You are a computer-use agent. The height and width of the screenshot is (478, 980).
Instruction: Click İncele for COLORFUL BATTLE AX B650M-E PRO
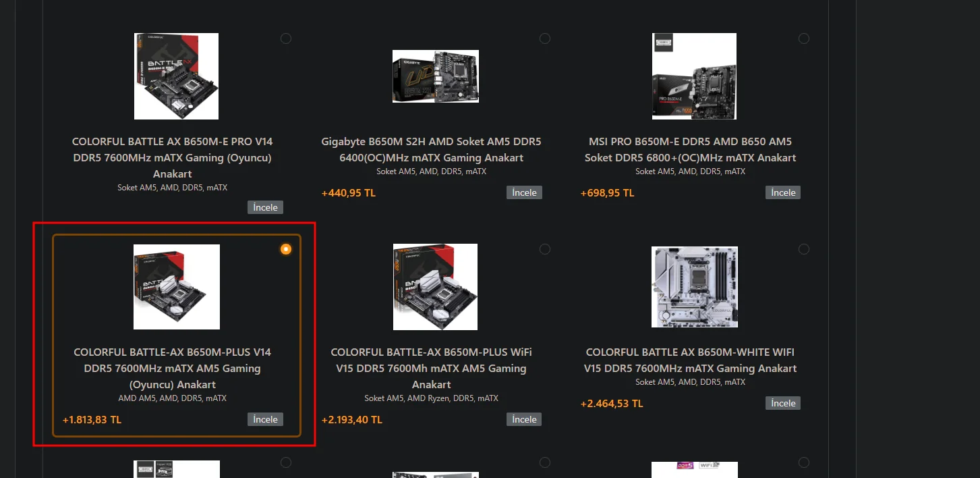tap(265, 207)
